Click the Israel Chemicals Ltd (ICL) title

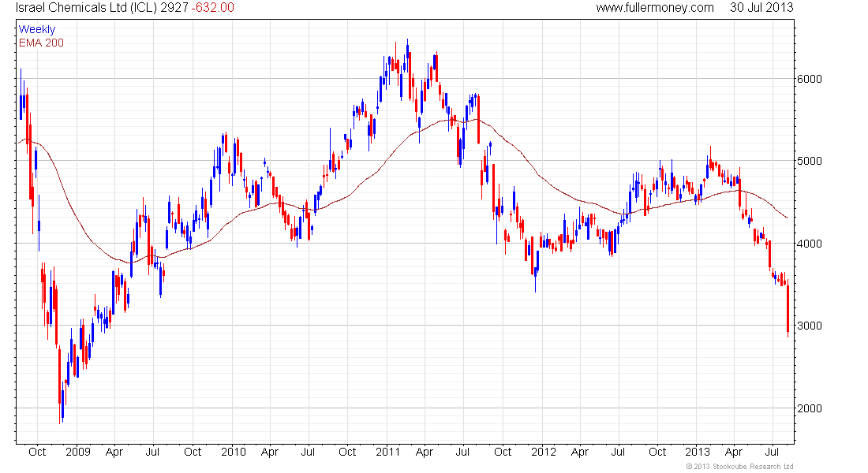[x=86, y=8]
